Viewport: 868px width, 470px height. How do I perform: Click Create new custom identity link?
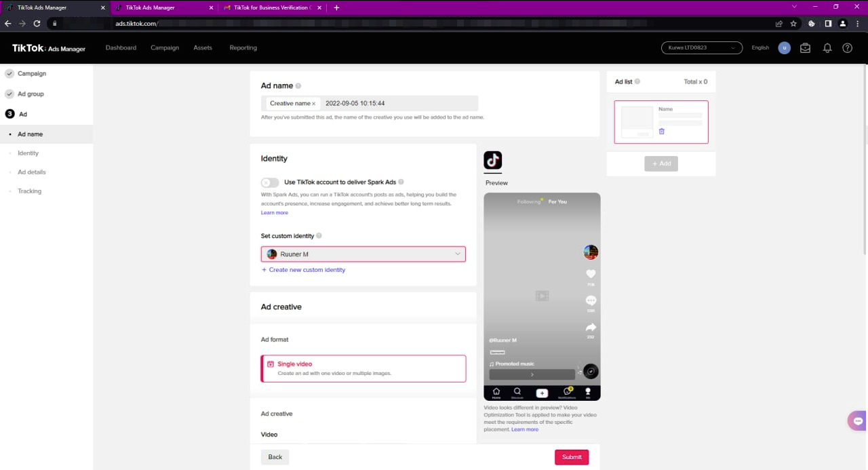303,270
